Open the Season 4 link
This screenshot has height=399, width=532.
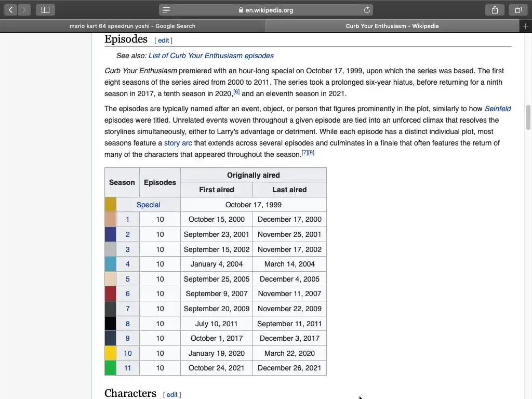tap(128, 264)
